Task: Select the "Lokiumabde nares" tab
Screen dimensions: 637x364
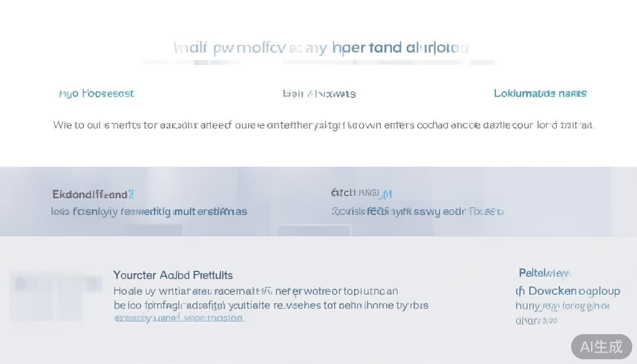Action: 540,93
